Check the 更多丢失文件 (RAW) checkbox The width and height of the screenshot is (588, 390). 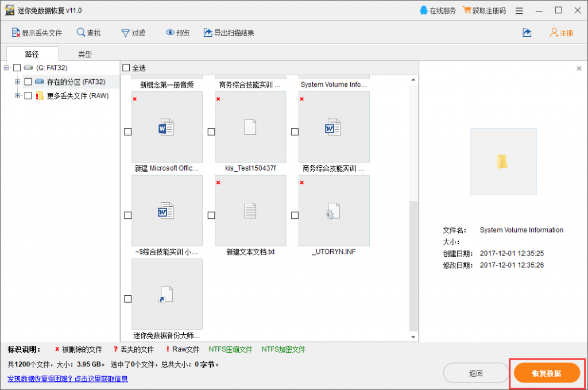coord(28,95)
